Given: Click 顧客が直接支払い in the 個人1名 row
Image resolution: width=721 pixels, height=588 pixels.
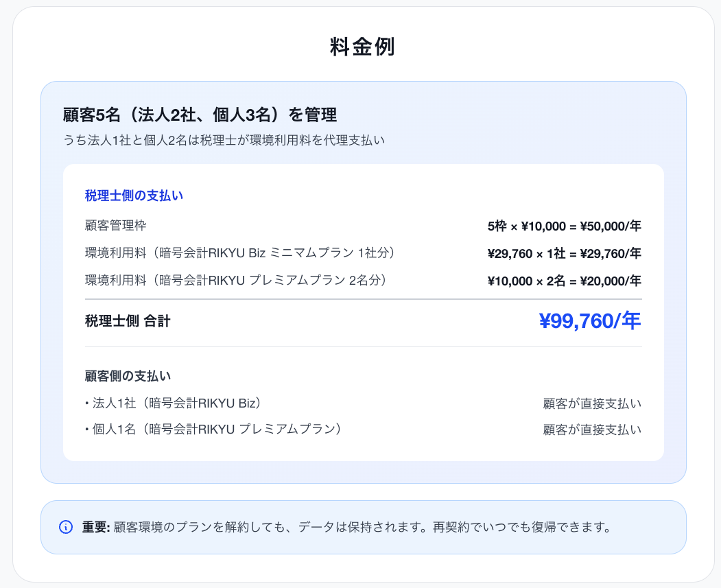Looking at the screenshot, I should (x=592, y=430).
